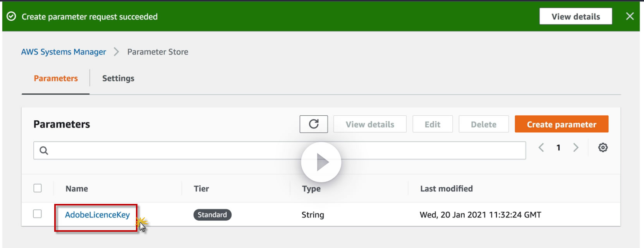Focus the parameters search field

(271, 151)
